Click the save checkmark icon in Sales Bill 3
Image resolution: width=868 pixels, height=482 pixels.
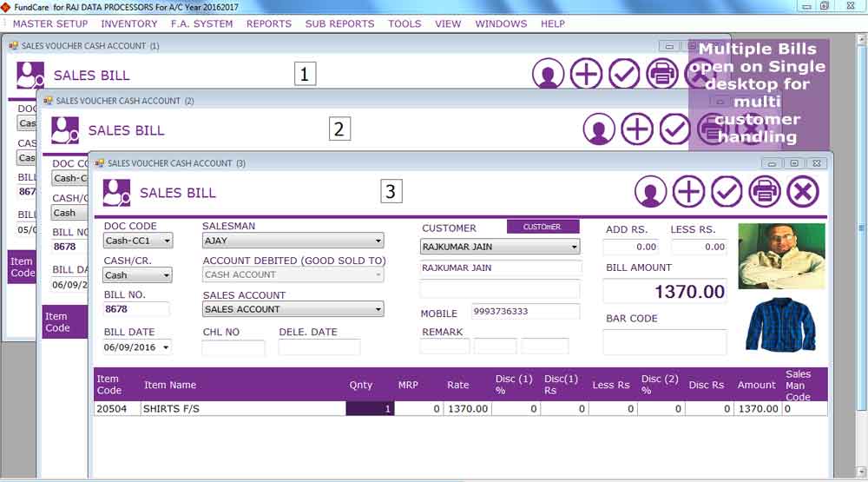(727, 192)
